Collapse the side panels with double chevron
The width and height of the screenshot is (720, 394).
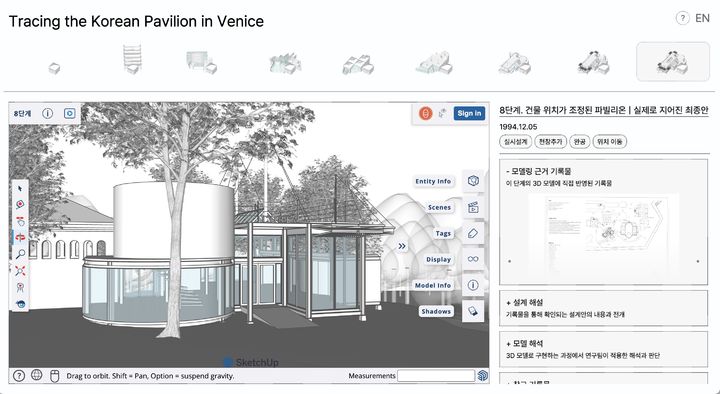pyautogui.click(x=402, y=246)
